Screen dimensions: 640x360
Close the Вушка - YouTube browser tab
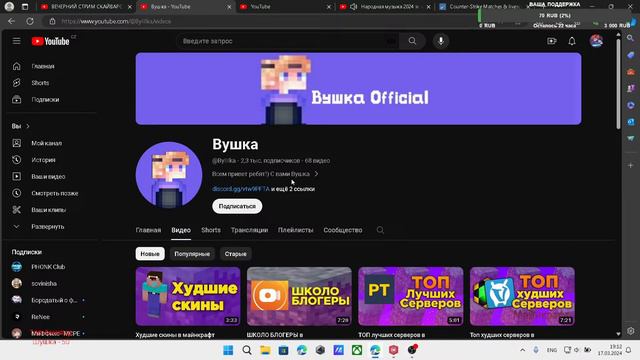pos(229,7)
